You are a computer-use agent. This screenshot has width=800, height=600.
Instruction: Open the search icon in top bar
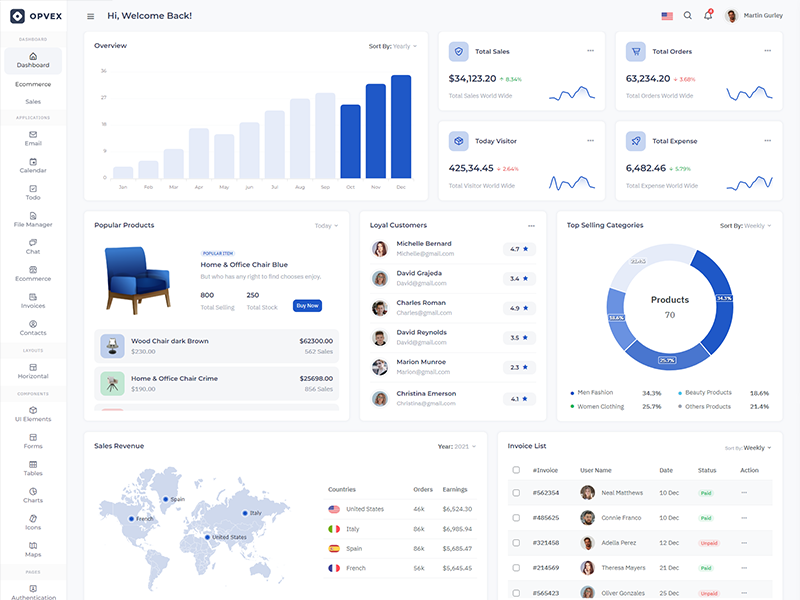pyautogui.click(x=687, y=16)
